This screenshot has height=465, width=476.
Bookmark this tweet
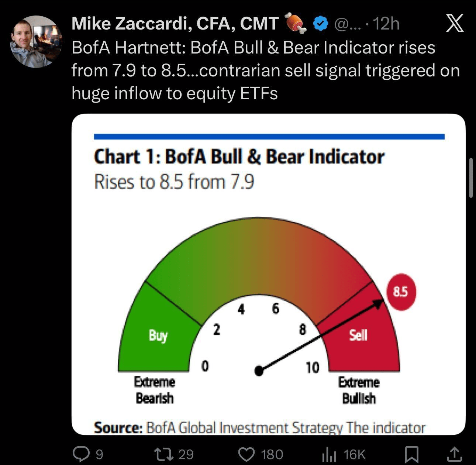[x=411, y=454]
